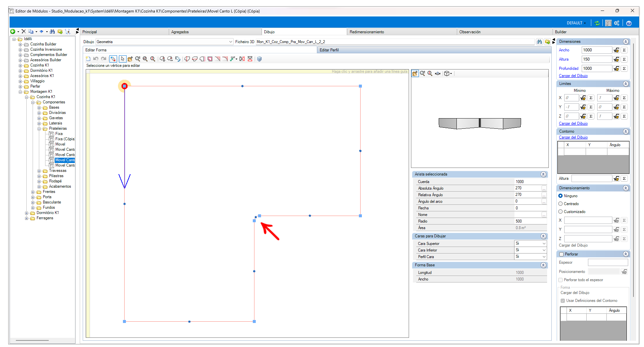Select the vertex edit tool
Screen dimensions: 644x347
(113, 59)
